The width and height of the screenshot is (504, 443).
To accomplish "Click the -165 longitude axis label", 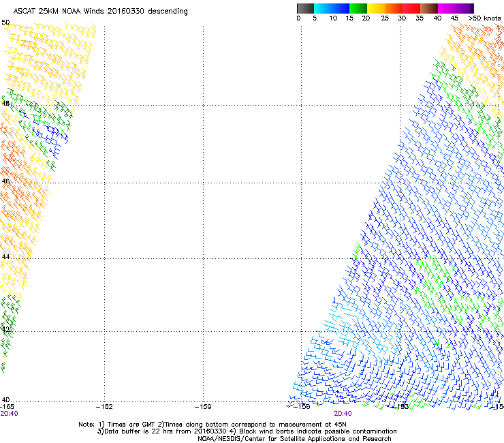I will [x=7, y=407].
